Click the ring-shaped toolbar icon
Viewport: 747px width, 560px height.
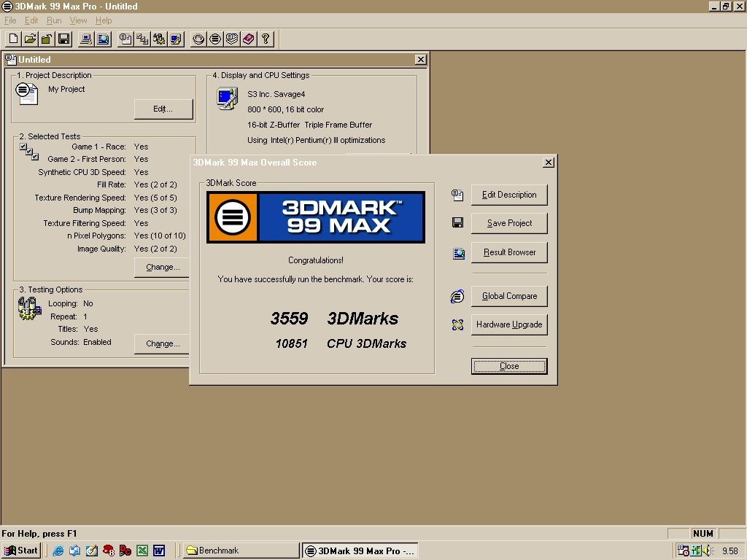pos(198,39)
